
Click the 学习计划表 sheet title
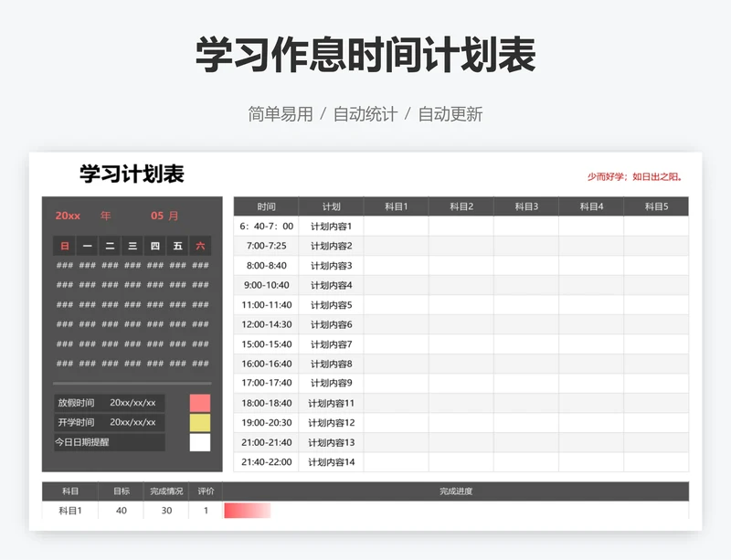[x=132, y=174]
